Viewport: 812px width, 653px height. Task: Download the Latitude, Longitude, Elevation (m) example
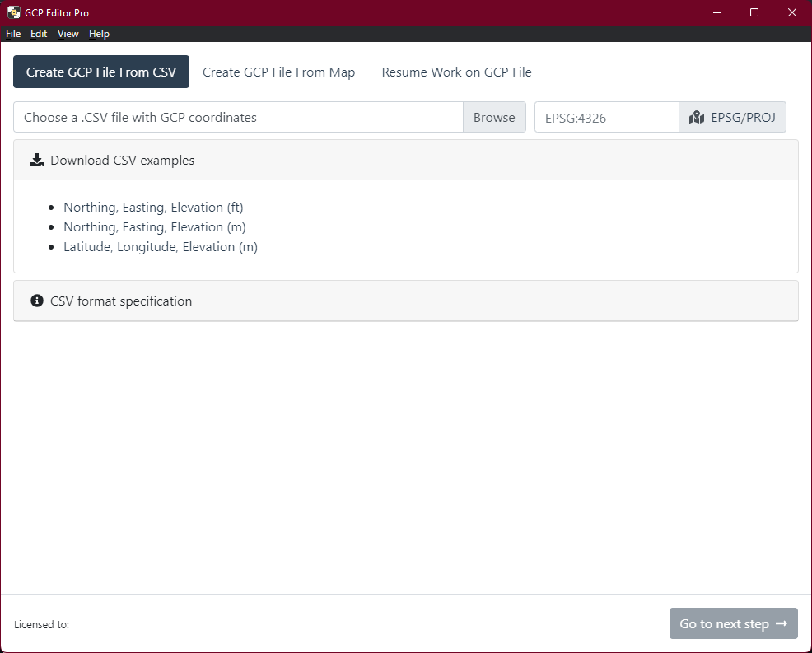click(x=160, y=246)
